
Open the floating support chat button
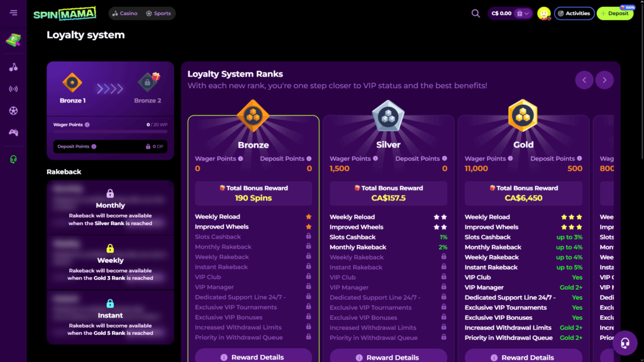(x=625, y=343)
